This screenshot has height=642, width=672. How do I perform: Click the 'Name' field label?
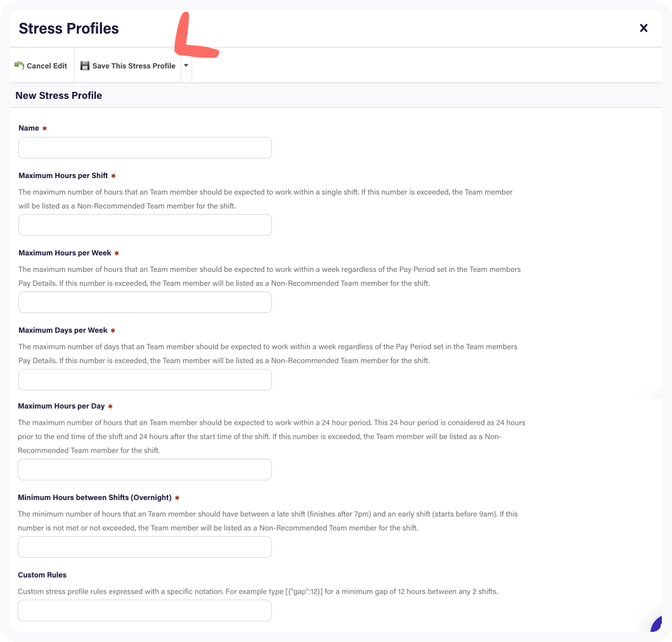coord(29,128)
